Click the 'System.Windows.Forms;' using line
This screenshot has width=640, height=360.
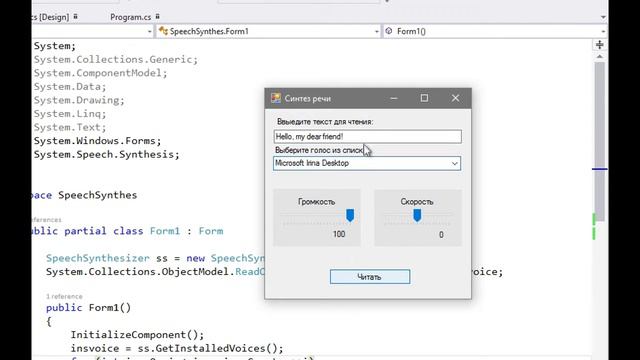coord(98,141)
